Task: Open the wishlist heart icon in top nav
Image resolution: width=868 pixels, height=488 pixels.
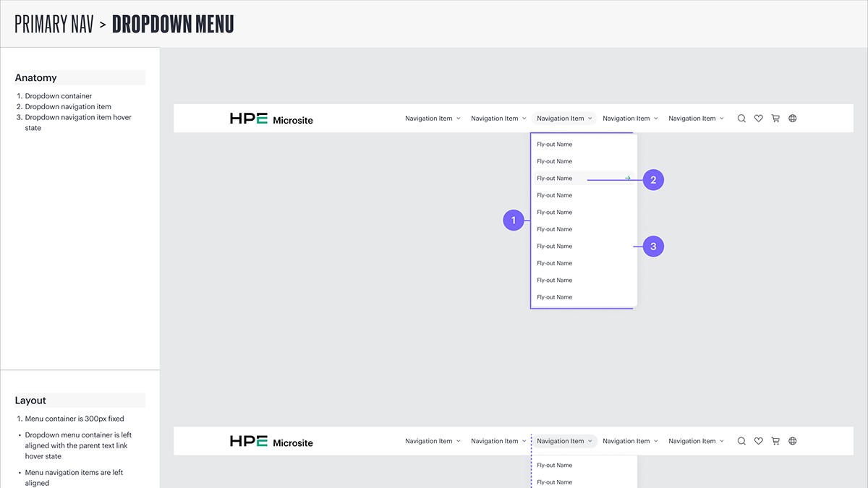Action: pyautogui.click(x=758, y=118)
